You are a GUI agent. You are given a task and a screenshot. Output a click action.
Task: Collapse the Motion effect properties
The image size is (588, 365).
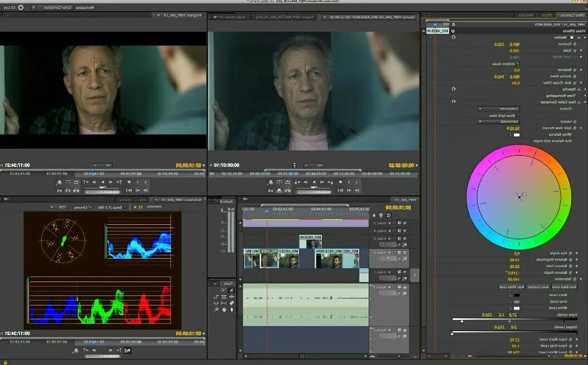[x=585, y=37]
